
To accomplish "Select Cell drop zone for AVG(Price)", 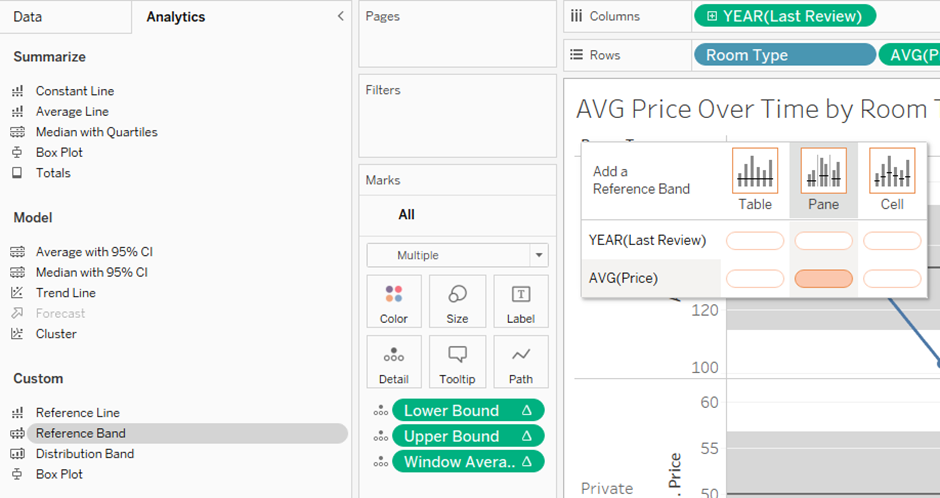I will [892, 278].
